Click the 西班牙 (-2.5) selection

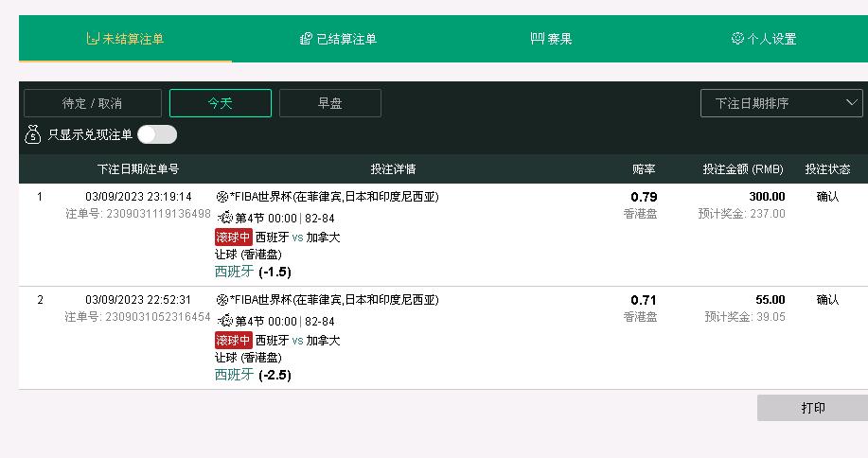[x=253, y=375]
